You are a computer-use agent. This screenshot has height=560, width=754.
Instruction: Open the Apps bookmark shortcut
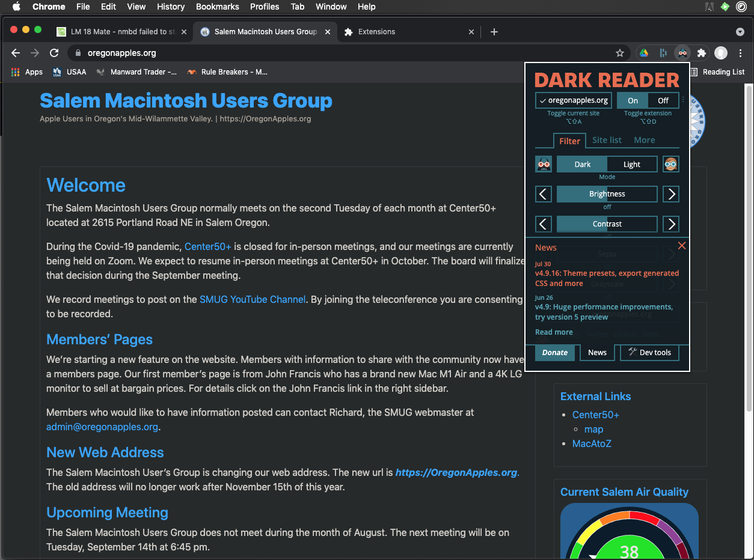(x=27, y=72)
